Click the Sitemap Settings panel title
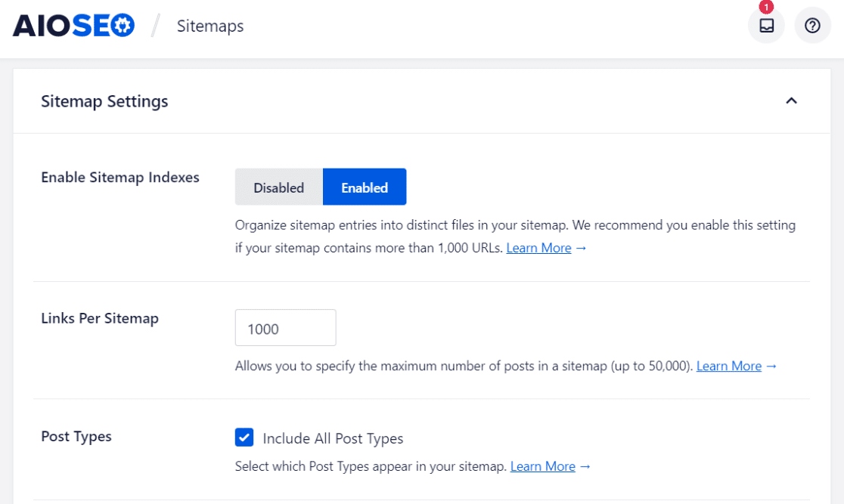The image size is (844, 504). pos(104,100)
